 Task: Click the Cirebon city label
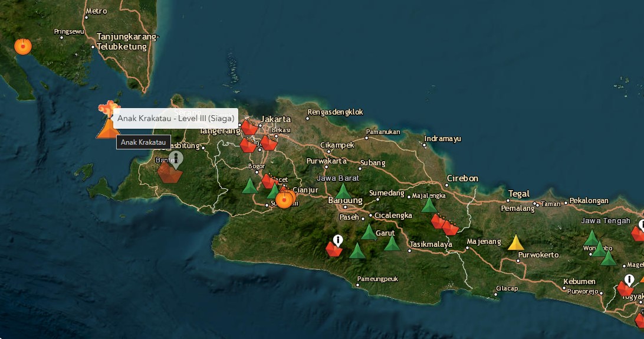462,178
